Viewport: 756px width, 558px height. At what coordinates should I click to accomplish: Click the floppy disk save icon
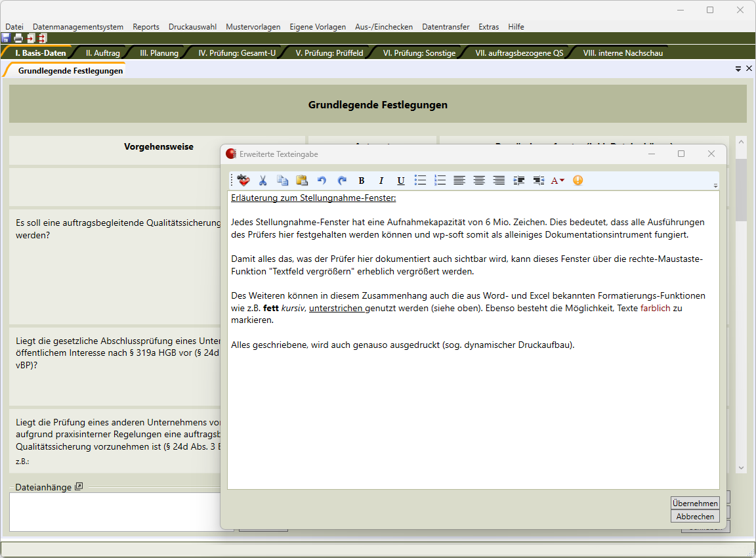[x=6, y=38]
